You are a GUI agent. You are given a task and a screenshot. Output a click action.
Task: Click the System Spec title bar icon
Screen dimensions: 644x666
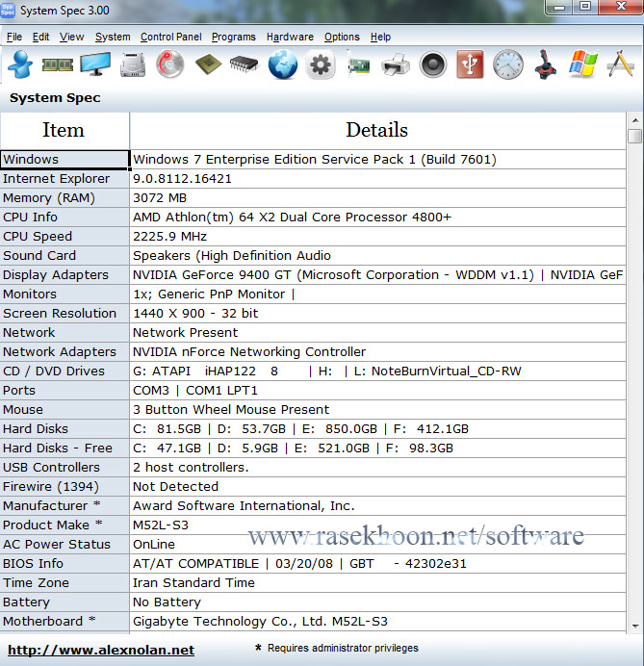(8, 10)
